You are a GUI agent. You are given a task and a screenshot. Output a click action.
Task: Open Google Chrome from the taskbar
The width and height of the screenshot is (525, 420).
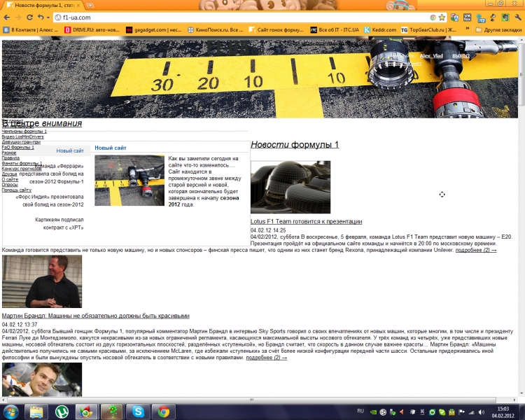click(163, 412)
